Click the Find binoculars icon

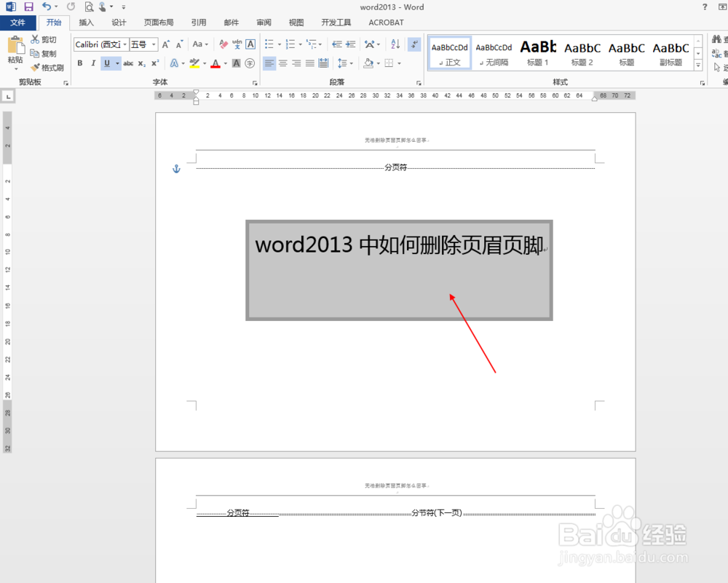pos(716,39)
